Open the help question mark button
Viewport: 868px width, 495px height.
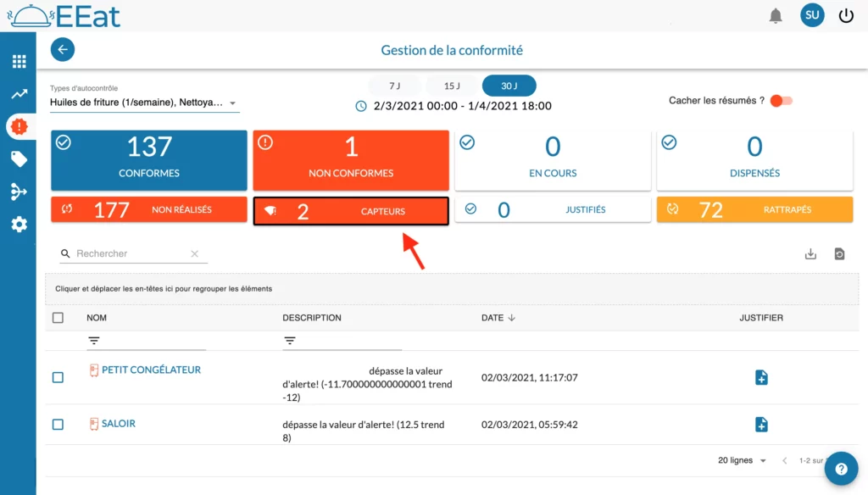click(842, 469)
